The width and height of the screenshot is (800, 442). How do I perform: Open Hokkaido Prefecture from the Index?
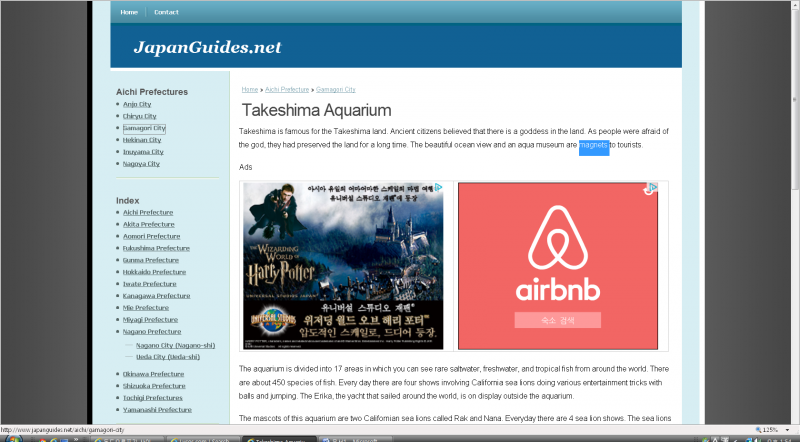coord(154,272)
